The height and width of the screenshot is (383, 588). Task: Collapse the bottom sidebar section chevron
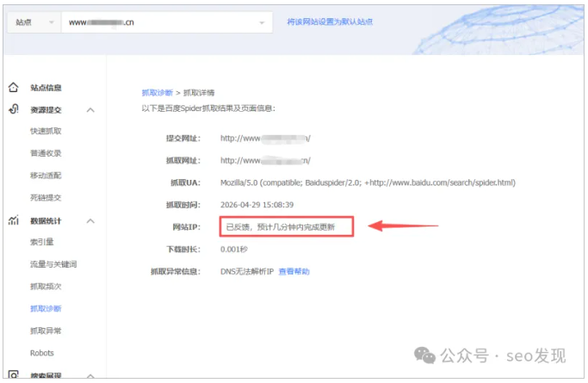pyautogui.click(x=90, y=375)
